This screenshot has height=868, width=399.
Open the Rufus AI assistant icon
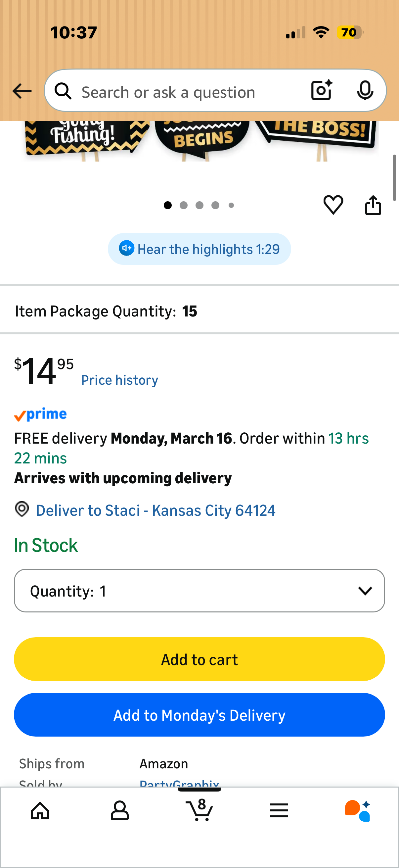point(358,810)
